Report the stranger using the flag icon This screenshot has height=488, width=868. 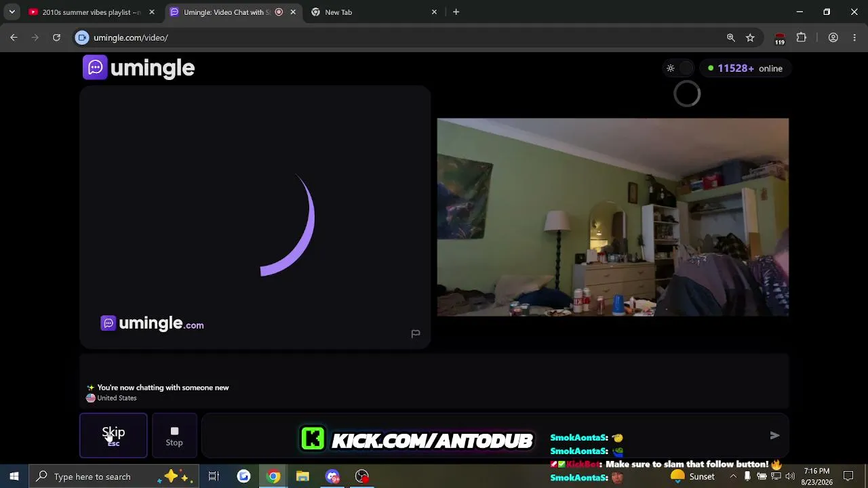pos(416,333)
